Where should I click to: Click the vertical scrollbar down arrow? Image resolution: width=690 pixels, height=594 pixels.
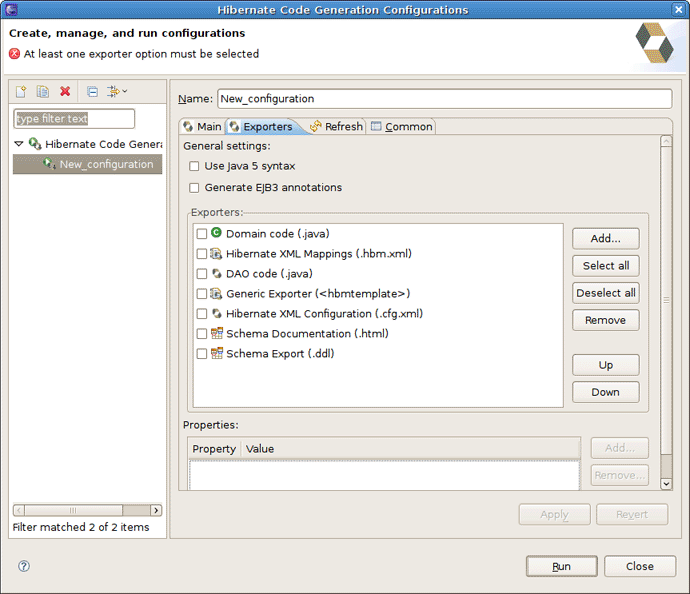[666, 483]
